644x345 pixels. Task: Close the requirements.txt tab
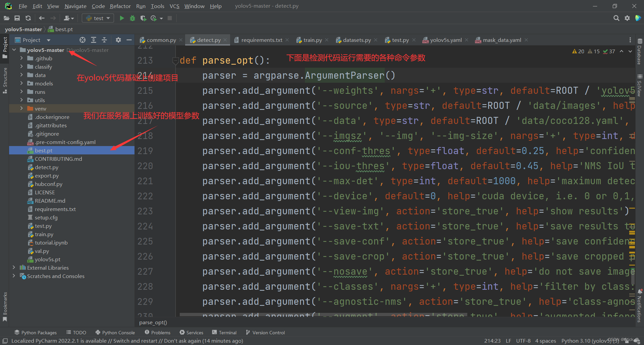click(287, 40)
